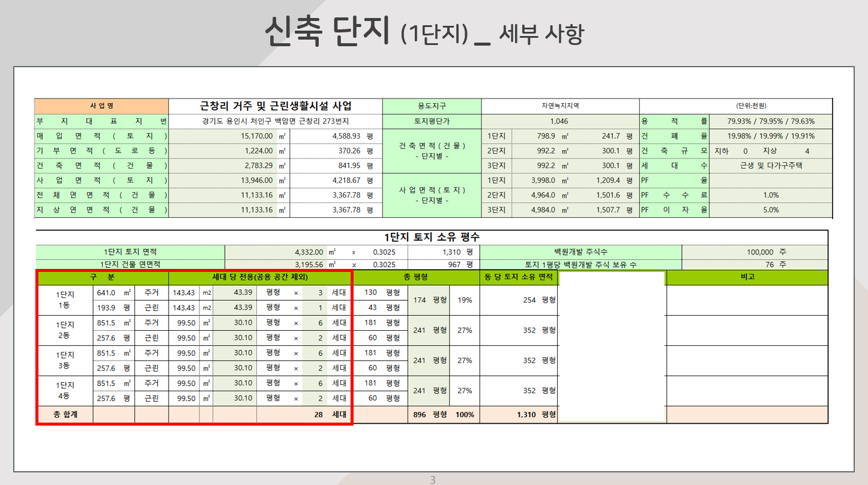The image size is (868, 485).
Task: Select the purchase area value '15,170.00'
Action: click(x=256, y=136)
